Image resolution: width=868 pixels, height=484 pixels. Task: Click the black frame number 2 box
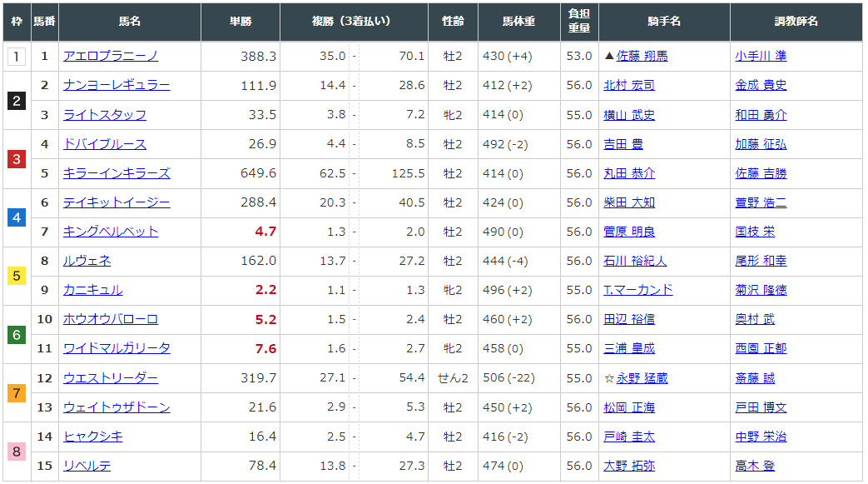[17, 101]
